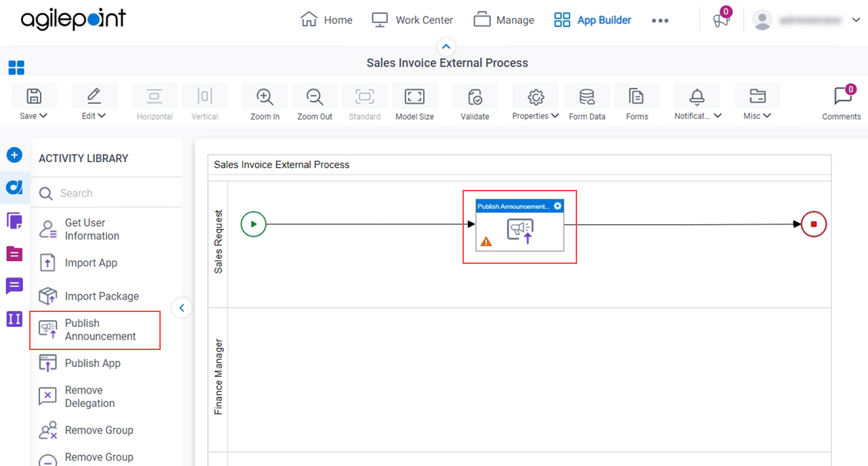
Task: Click the blue plus sidebar icon
Action: (14, 155)
